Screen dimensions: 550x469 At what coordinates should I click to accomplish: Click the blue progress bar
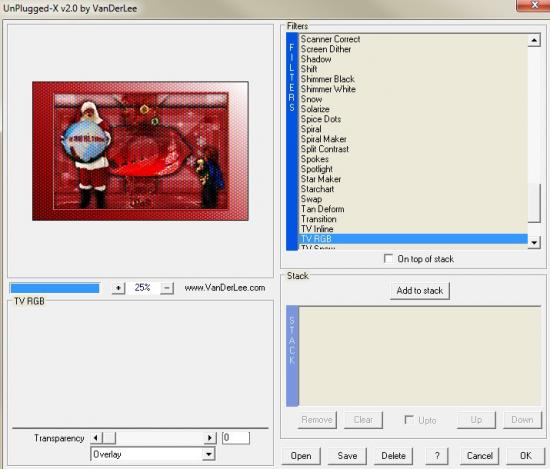[x=55, y=288]
